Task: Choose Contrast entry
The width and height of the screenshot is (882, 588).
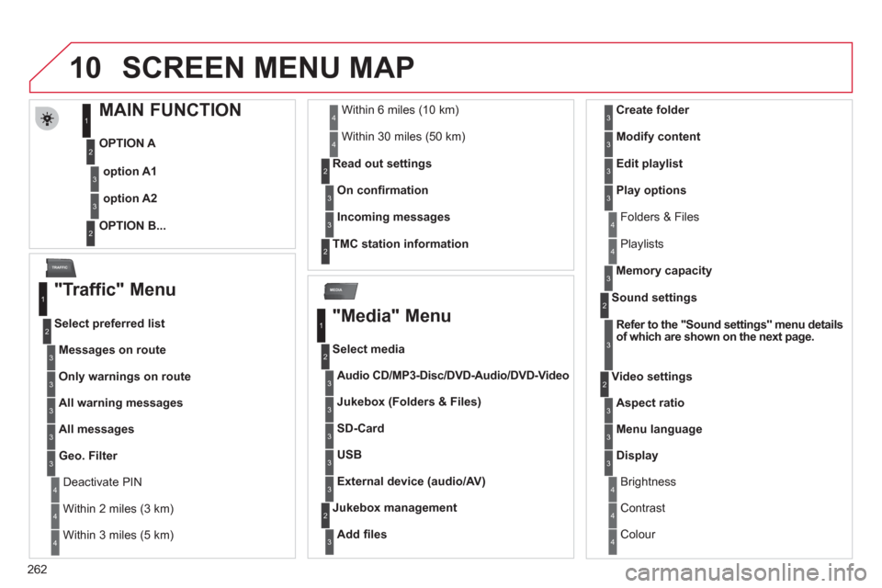Action: pyautogui.click(x=642, y=508)
